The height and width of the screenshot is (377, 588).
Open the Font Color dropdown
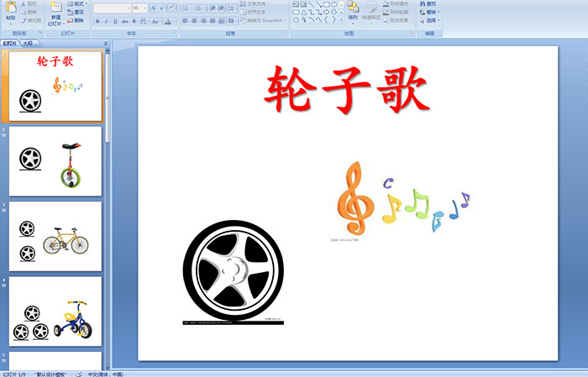174,21
